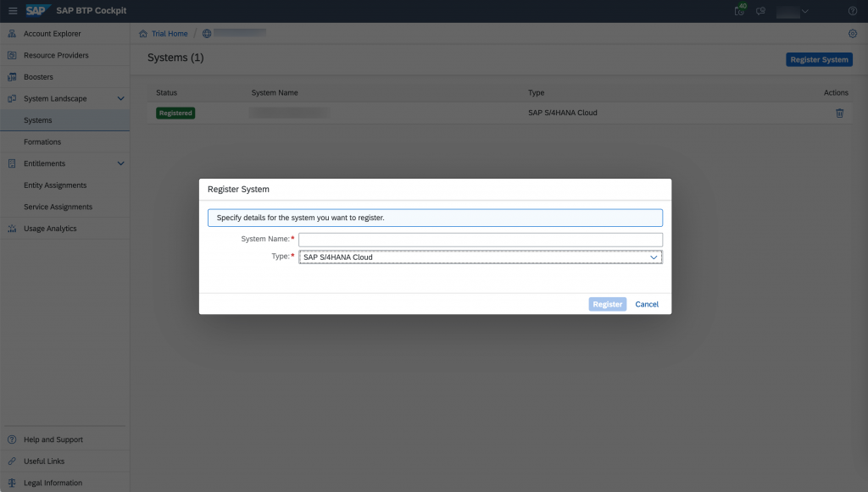
Task: Click the Trial Home house icon
Action: (142, 34)
